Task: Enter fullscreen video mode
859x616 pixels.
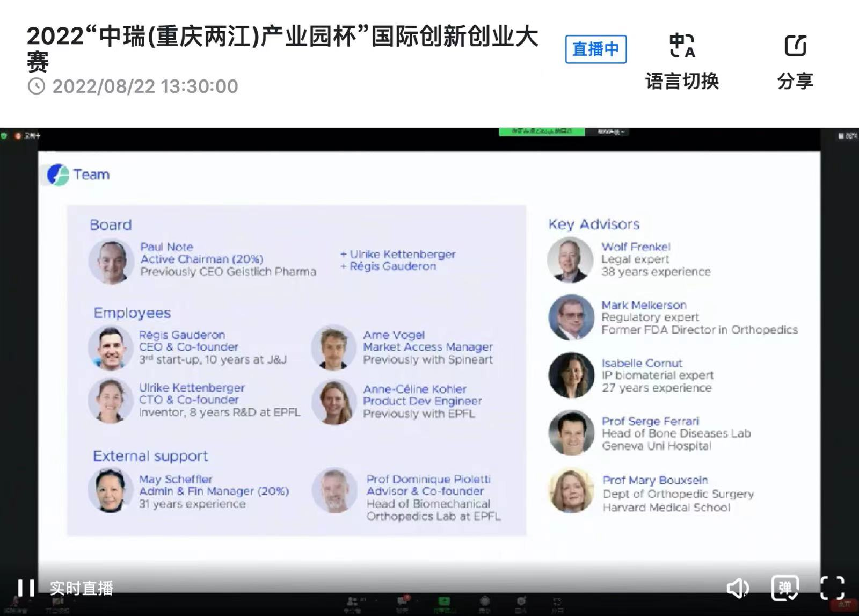Action: (x=832, y=589)
